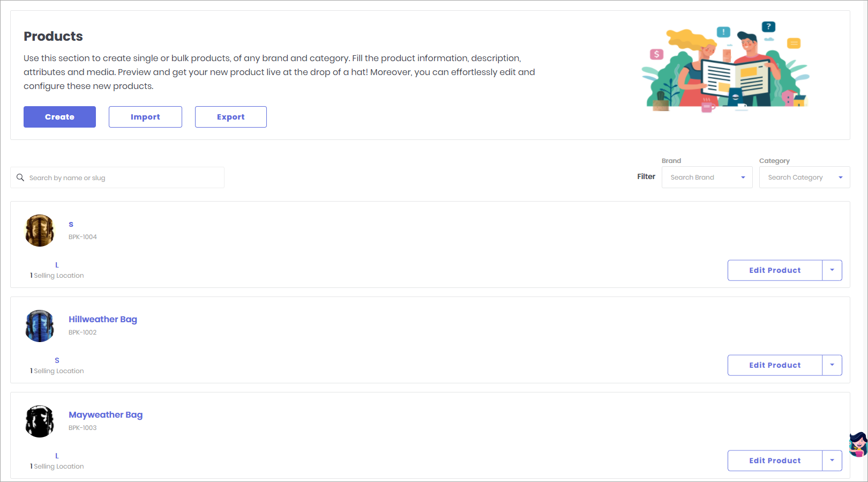The image size is (868, 482).
Task: Click the blue Hillweather Bag thumbnail
Action: pos(40,326)
